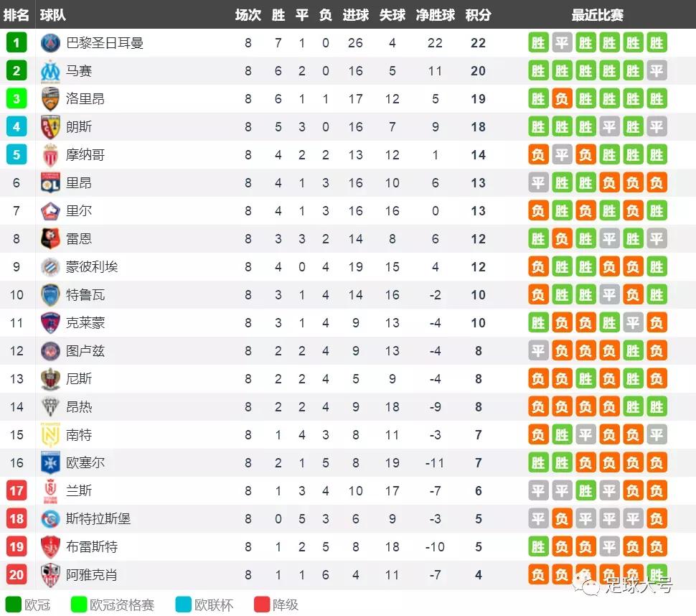
Task: Click the Marseille club crest
Action: point(50,71)
